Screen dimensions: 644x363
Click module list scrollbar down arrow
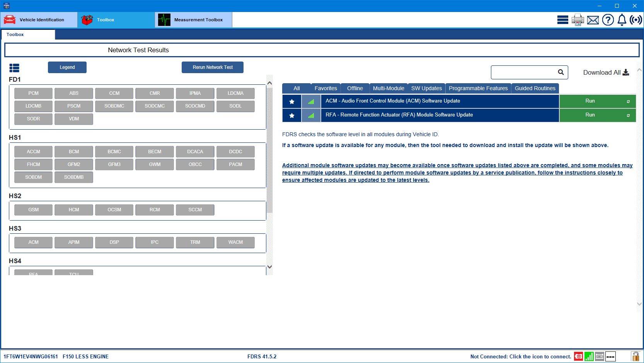pos(270,267)
